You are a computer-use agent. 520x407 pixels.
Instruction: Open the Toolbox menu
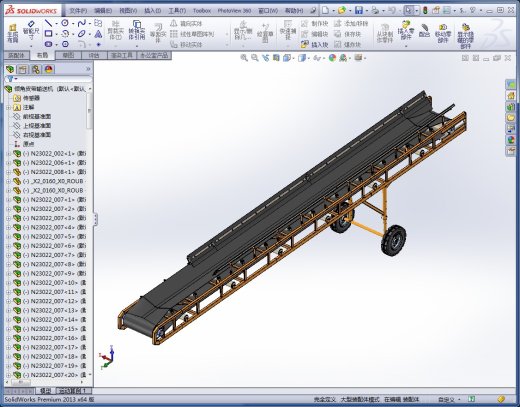(x=202, y=11)
